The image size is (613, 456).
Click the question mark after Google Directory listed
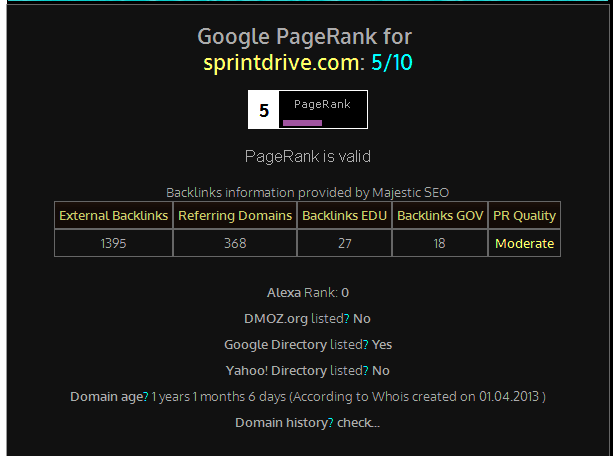click(x=366, y=345)
